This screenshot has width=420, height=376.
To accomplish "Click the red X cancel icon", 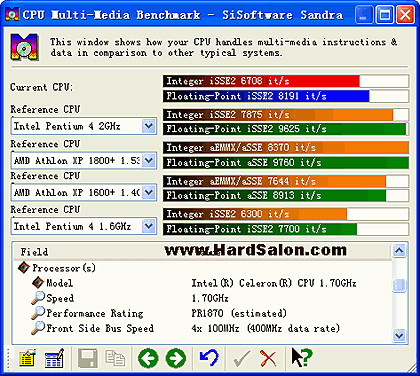I will 268,358.
